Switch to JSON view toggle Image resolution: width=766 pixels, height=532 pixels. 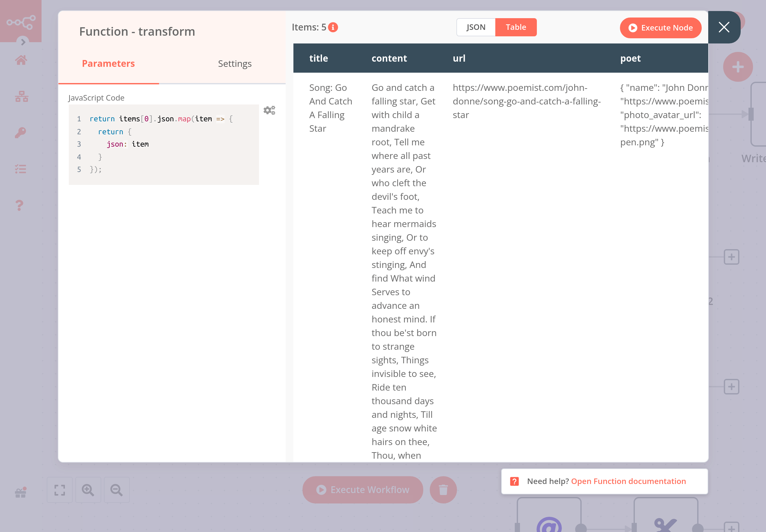tap(475, 27)
